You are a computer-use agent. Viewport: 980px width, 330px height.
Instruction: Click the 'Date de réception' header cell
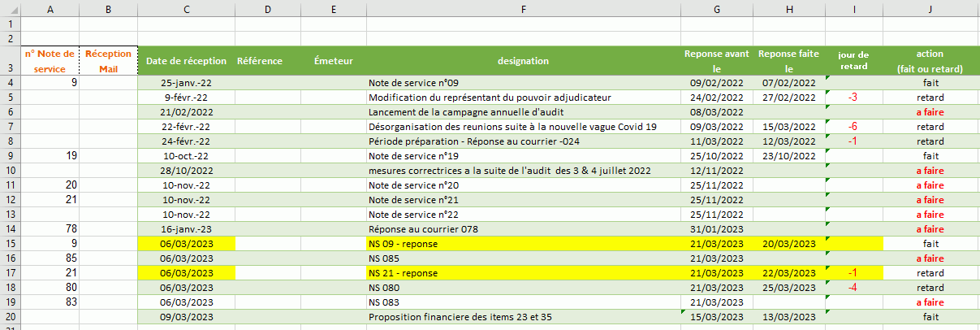click(x=187, y=61)
